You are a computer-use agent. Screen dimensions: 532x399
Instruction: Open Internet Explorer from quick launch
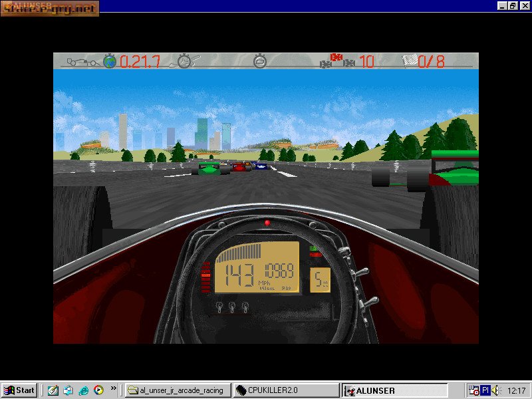[x=84, y=390]
